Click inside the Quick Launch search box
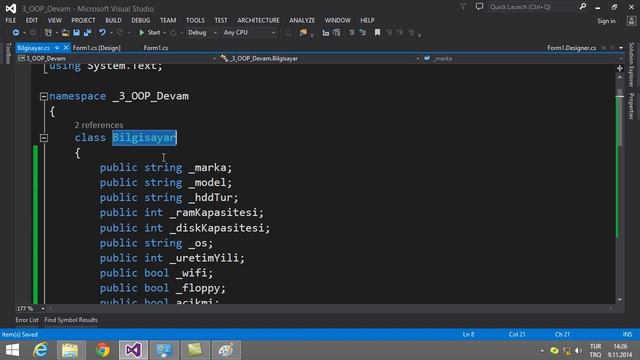This screenshot has width=640, height=360. pyautogui.click(x=532, y=7)
